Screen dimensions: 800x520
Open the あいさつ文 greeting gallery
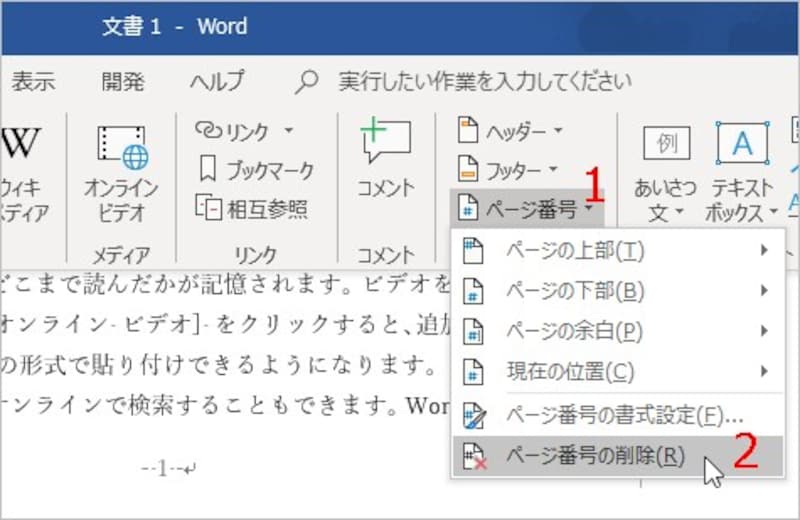click(666, 175)
